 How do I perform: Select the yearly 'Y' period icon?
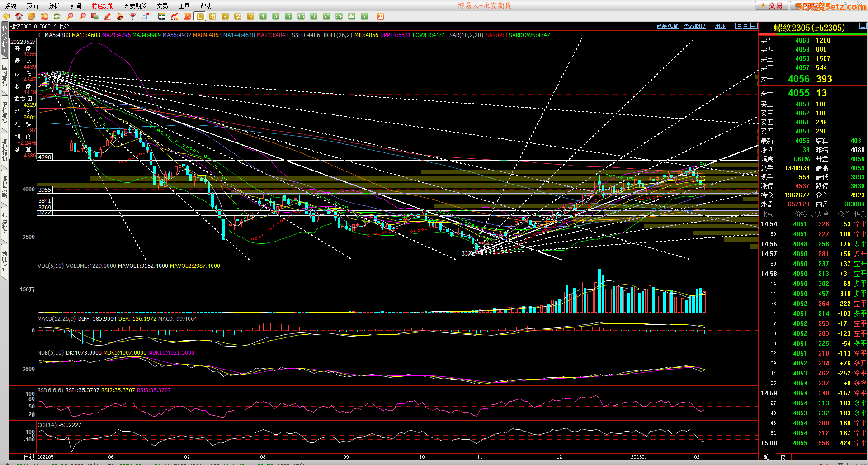tap(364, 16)
